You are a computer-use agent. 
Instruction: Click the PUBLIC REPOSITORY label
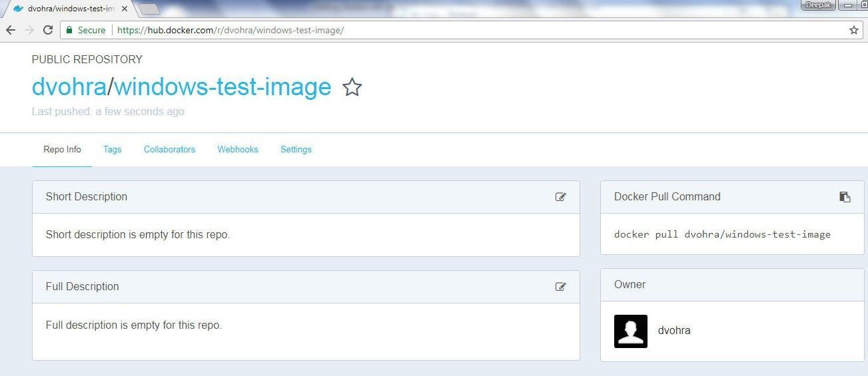tap(87, 59)
